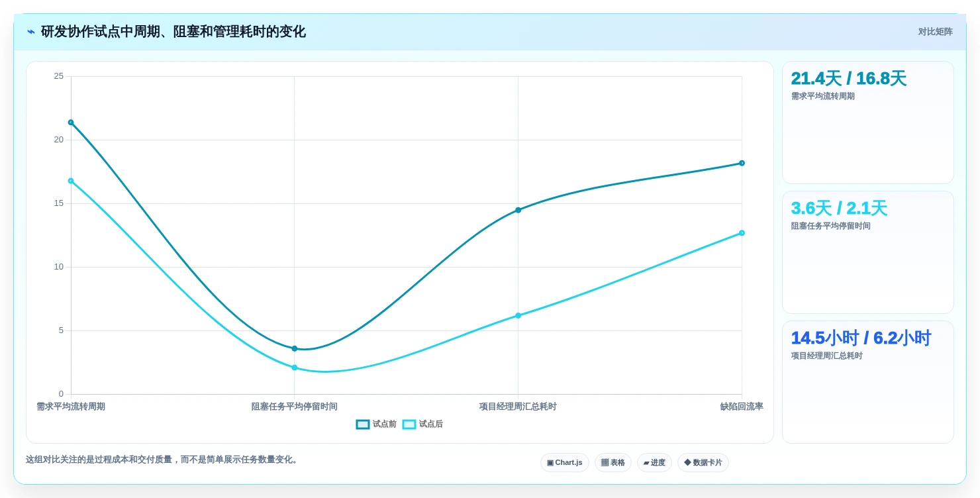Select the Chart.js chip
The image size is (980, 498).
[x=565, y=462]
